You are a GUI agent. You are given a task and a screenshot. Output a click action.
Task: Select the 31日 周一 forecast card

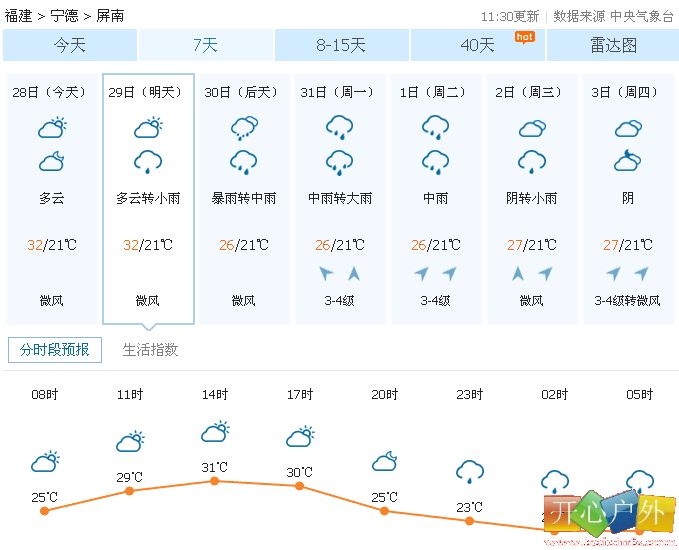pyautogui.click(x=340, y=199)
